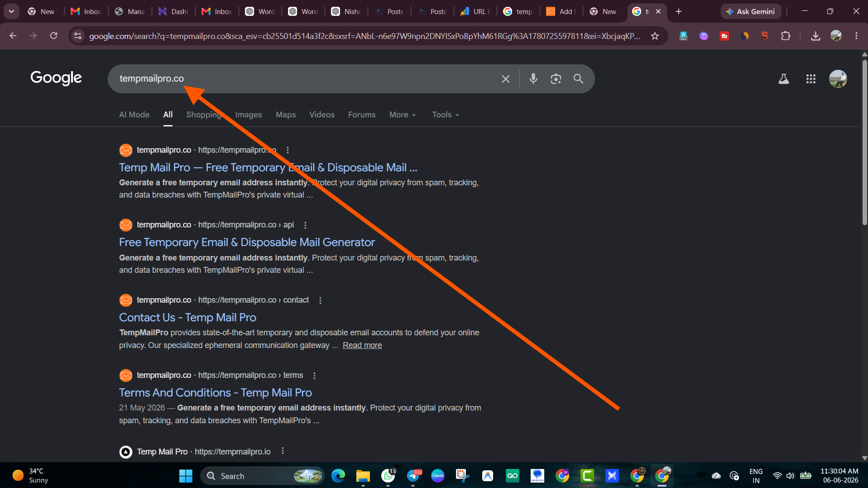
Task: Select the Forums results tab
Action: (x=362, y=115)
